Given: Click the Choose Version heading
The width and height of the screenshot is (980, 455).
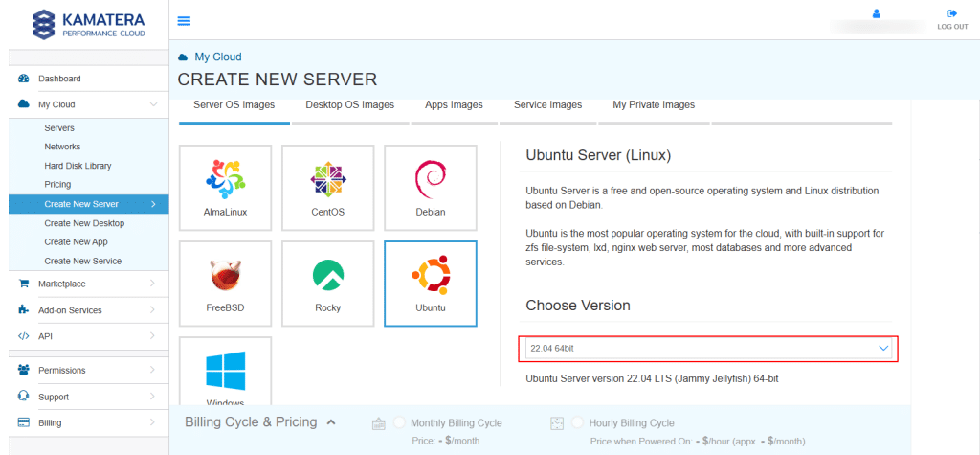Looking at the screenshot, I should (x=577, y=306).
